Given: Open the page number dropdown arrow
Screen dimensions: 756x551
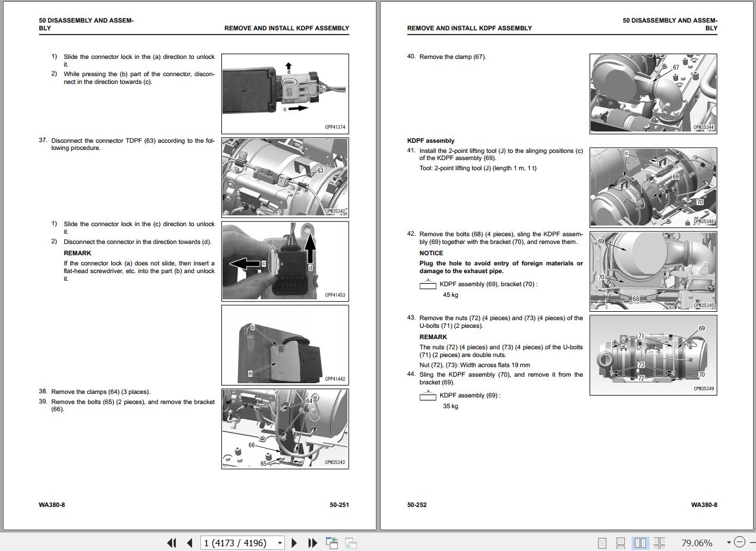Looking at the screenshot, I should click(x=280, y=543).
